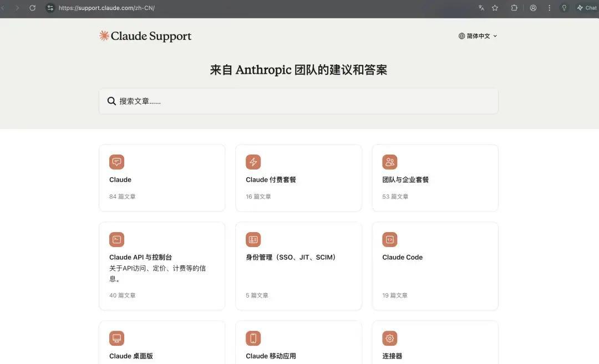Image resolution: width=599 pixels, height=364 pixels.
Task: Open the Claude 移动应用 collection title
Action: click(271, 356)
